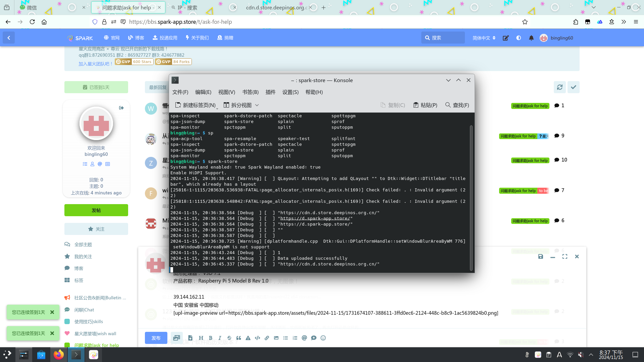This screenshot has width=644, height=362.
Task: Expand hidden system tray icons
Action: (591, 355)
